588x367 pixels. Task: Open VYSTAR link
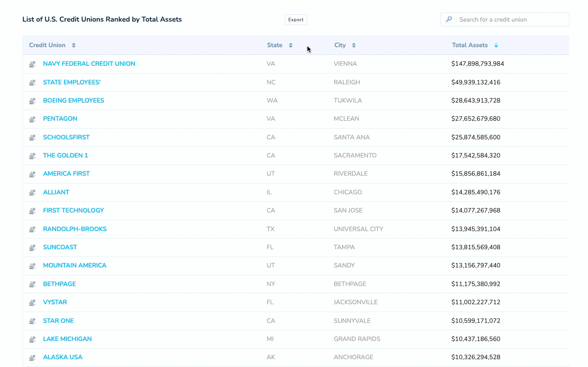(x=55, y=302)
